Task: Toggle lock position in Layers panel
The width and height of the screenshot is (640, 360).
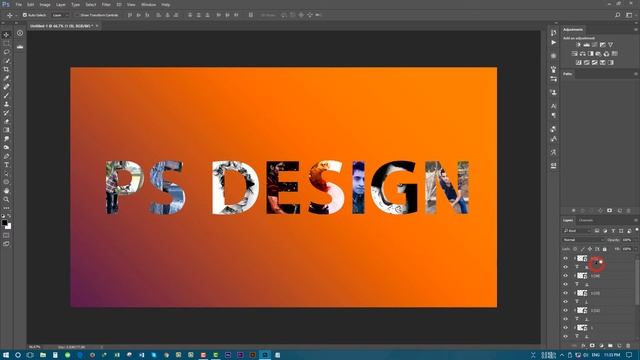Action: point(590,249)
